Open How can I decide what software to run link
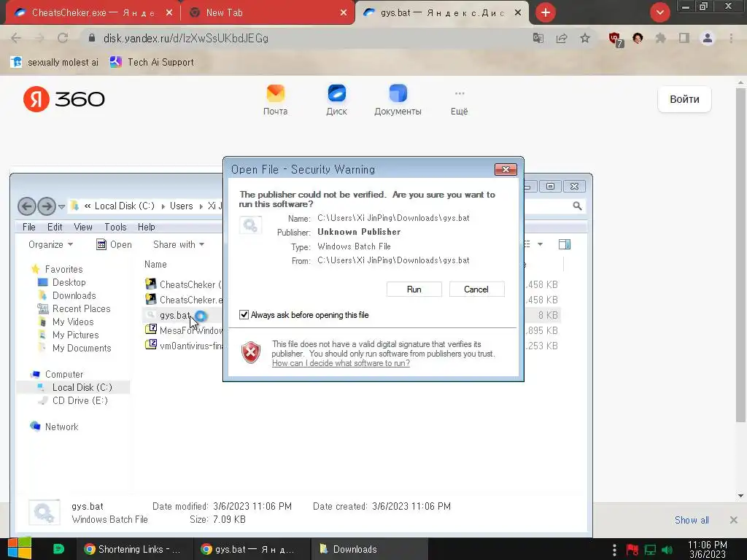The image size is (747, 560). click(x=341, y=363)
